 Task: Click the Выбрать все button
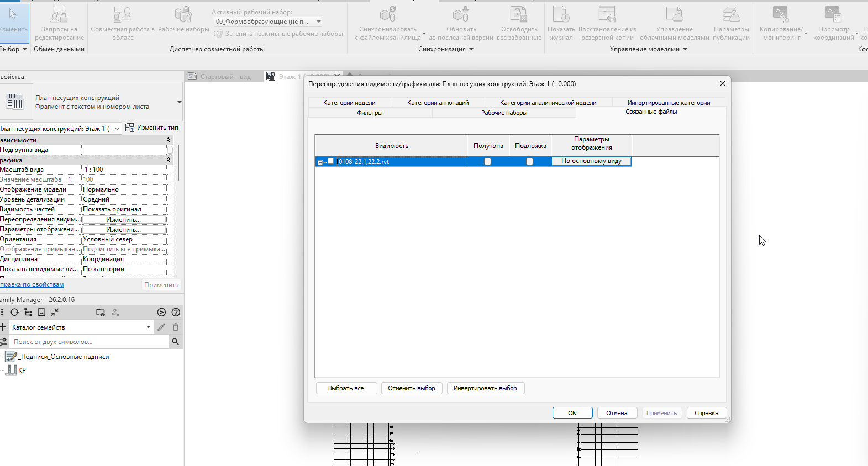346,388
